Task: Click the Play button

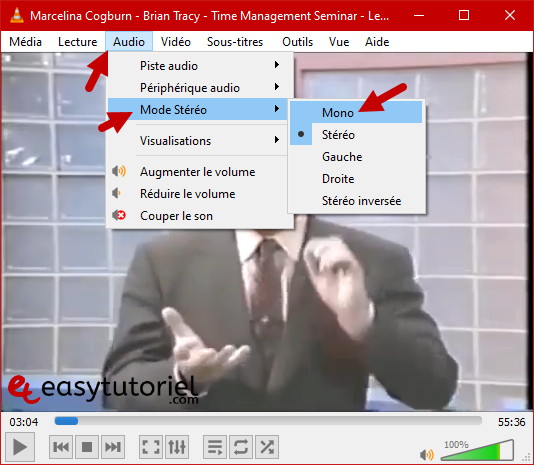Action: pos(20,447)
